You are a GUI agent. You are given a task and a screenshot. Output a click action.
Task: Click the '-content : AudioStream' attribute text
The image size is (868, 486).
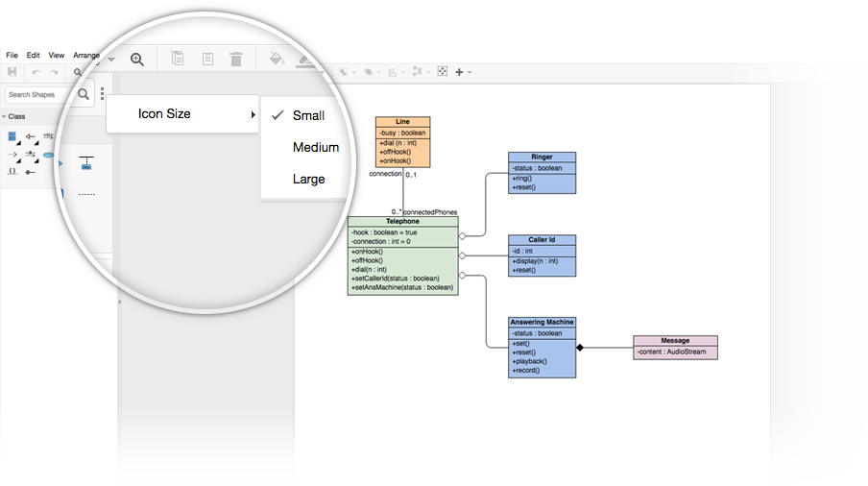click(x=671, y=352)
